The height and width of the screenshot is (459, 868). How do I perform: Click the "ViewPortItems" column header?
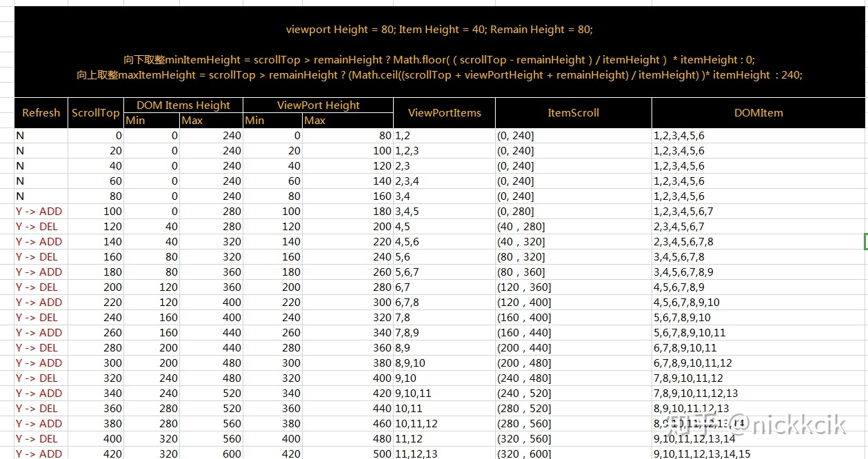click(445, 113)
